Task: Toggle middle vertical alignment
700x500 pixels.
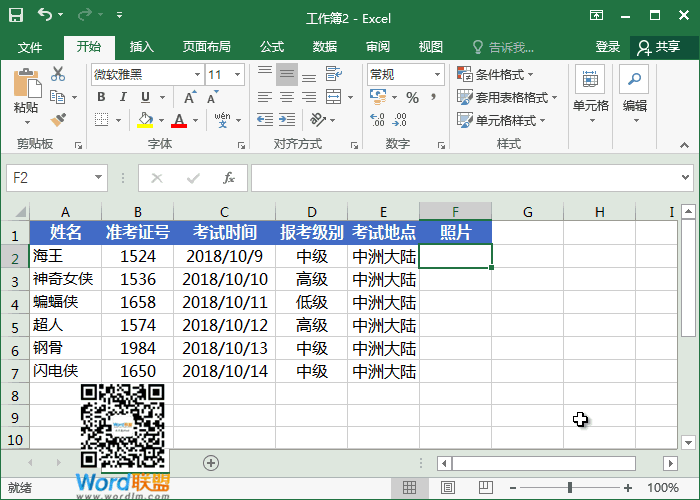Action: pos(287,75)
